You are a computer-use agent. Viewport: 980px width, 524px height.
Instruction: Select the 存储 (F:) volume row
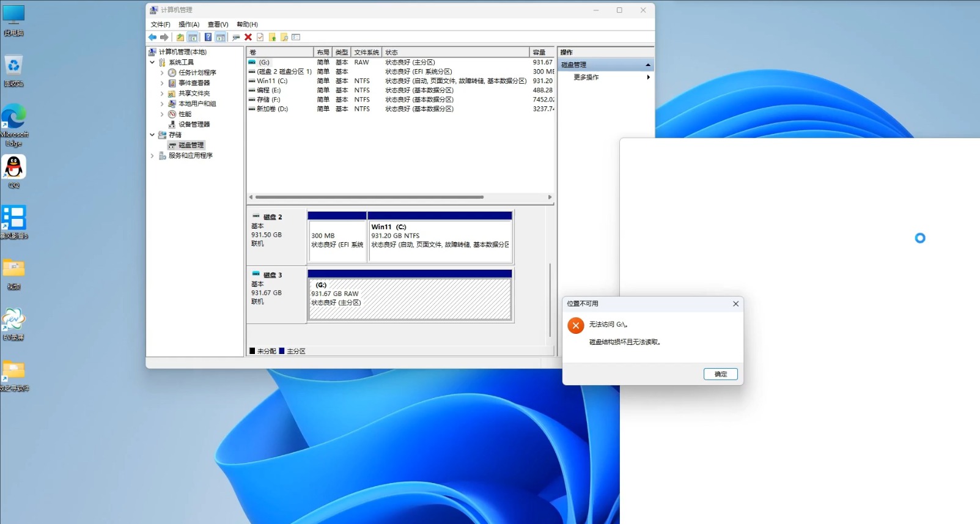[x=400, y=100]
